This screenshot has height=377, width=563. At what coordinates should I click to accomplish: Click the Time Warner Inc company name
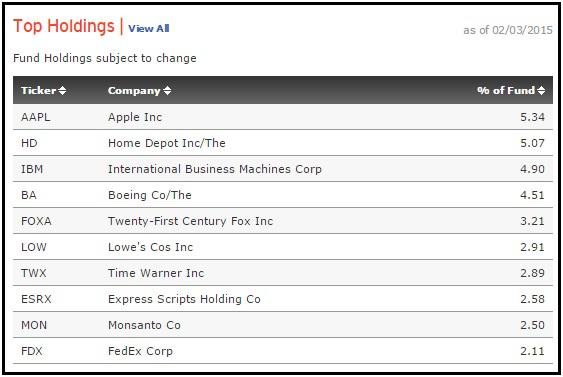coord(156,273)
